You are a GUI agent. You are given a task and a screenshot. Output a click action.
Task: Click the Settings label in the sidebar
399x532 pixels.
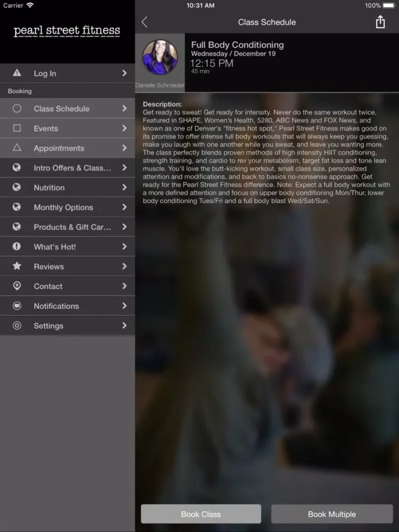click(x=48, y=326)
